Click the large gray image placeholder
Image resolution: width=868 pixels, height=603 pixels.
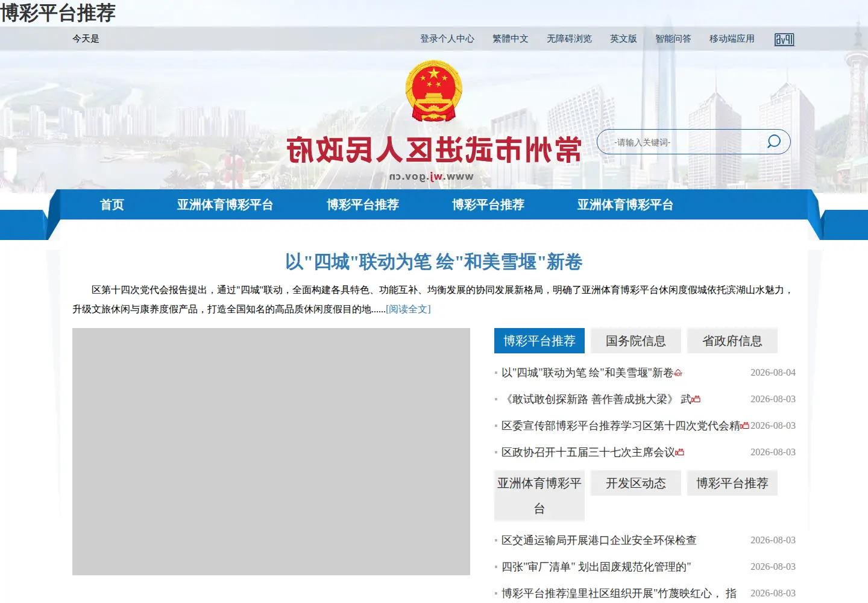click(x=271, y=452)
